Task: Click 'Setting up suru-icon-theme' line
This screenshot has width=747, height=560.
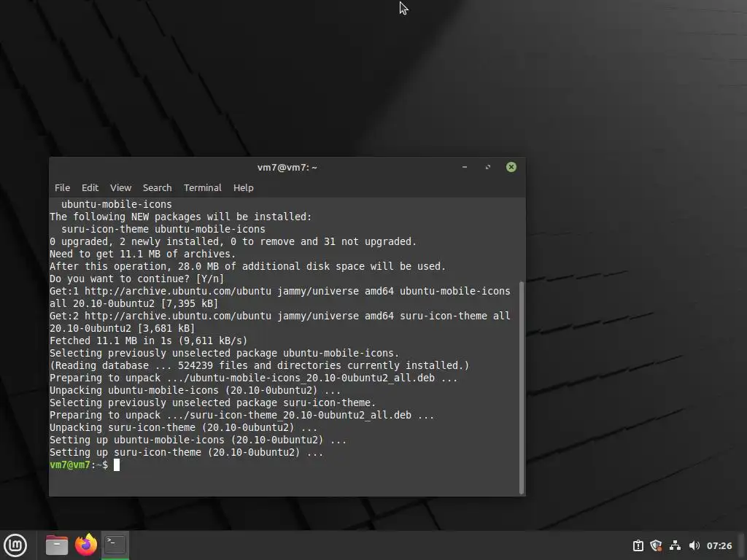Action: point(186,452)
